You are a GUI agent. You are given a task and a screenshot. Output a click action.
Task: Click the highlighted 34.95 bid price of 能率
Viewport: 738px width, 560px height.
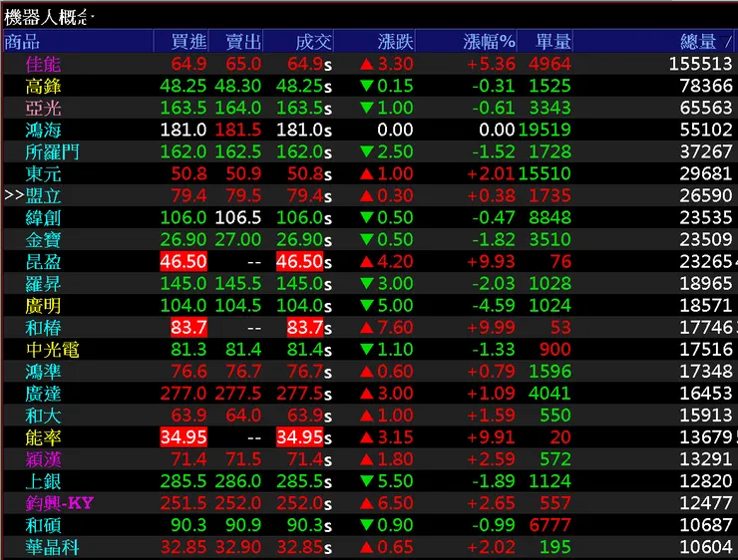click(x=184, y=437)
